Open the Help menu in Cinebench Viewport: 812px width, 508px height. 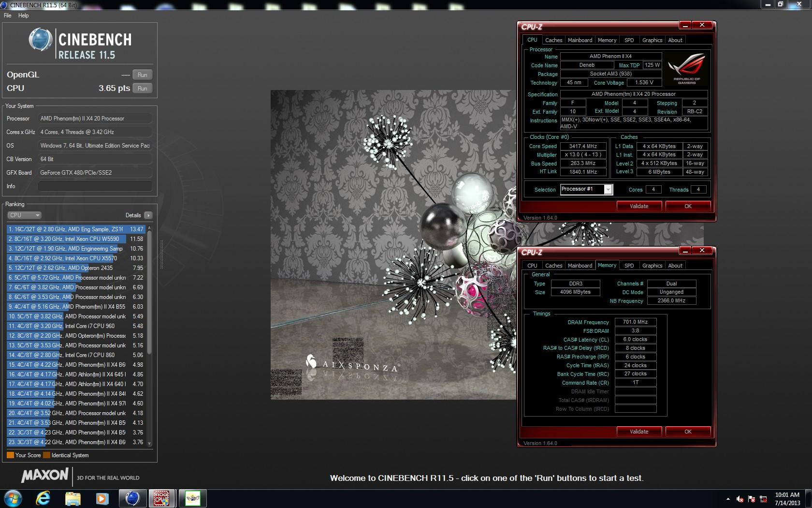[23, 15]
